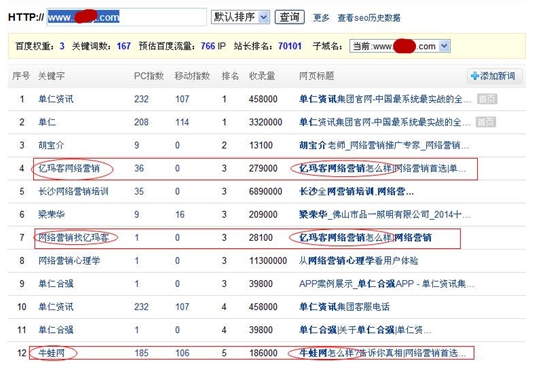Image resolution: width=551 pixels, height=371 pixels.
Task: Open keyword 网络营销心理学
Action: click(69, 261)
